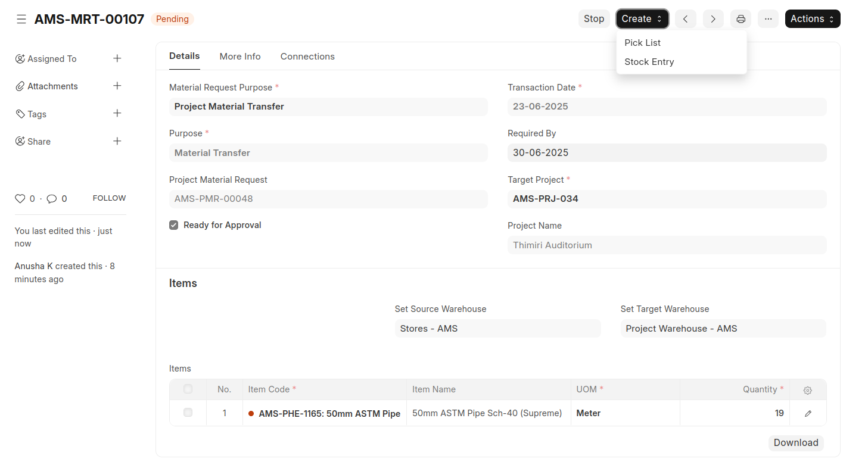Image resolution: width=868 pixels, height=468 pixels.
Task: Edit item row 1 using pencil icon
Action: point(808,413)
